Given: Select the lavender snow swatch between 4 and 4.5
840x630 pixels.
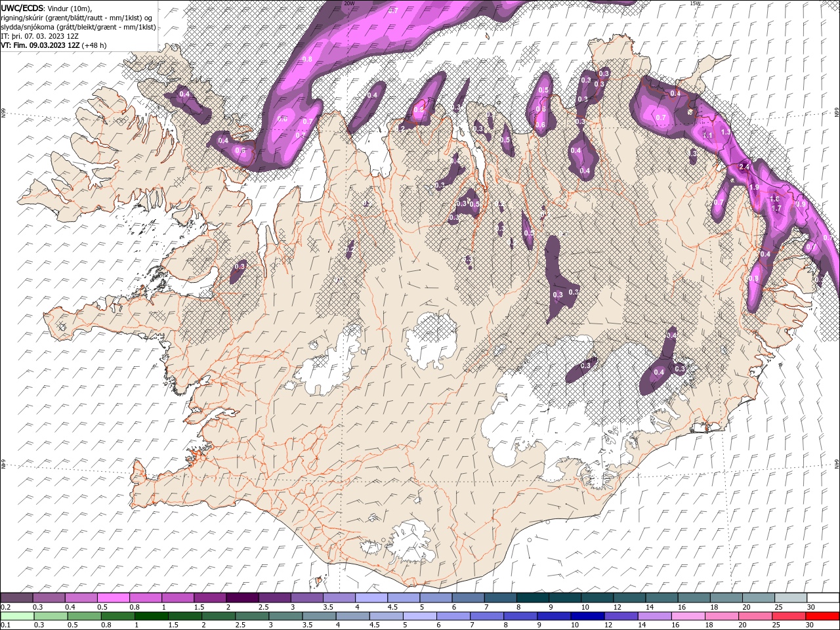Looking at the screenshot, I should pyautogui.click(x=370, y=598).
